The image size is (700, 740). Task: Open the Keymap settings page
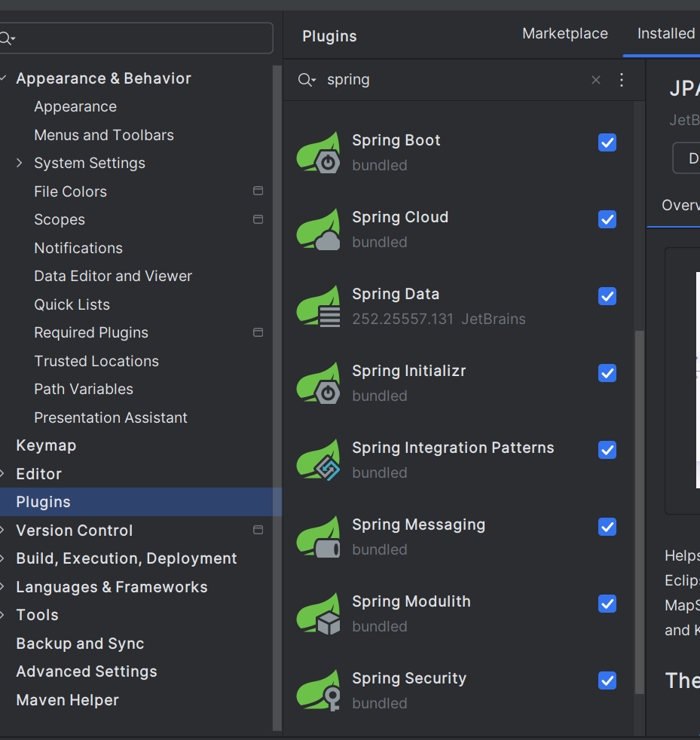point(46,445)
